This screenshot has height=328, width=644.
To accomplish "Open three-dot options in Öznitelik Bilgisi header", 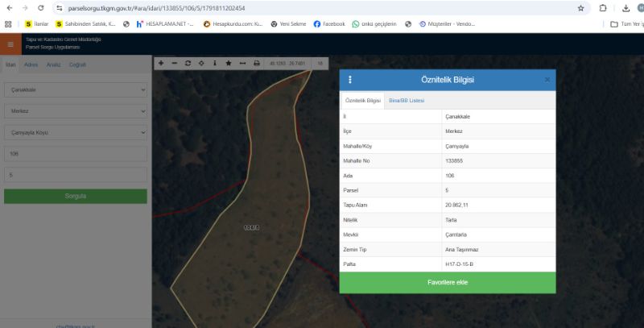I will 350,80.
